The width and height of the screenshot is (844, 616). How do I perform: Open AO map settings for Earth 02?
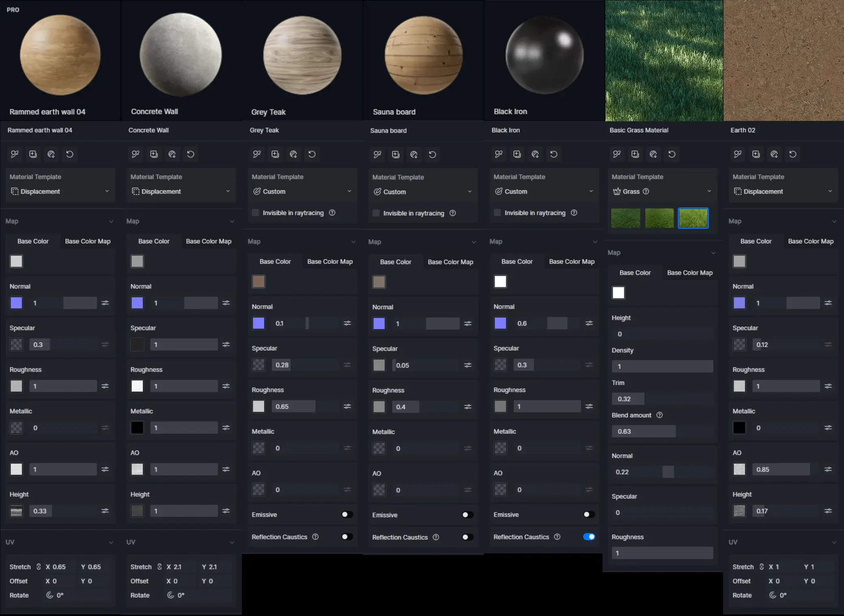pyautogui.click(x=828, y=469)
